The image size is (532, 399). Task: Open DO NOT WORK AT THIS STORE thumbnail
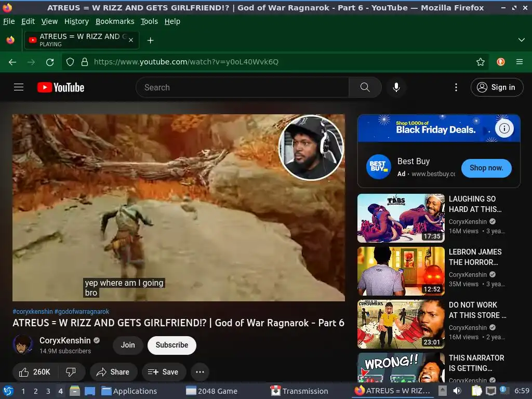pos(401,324)
